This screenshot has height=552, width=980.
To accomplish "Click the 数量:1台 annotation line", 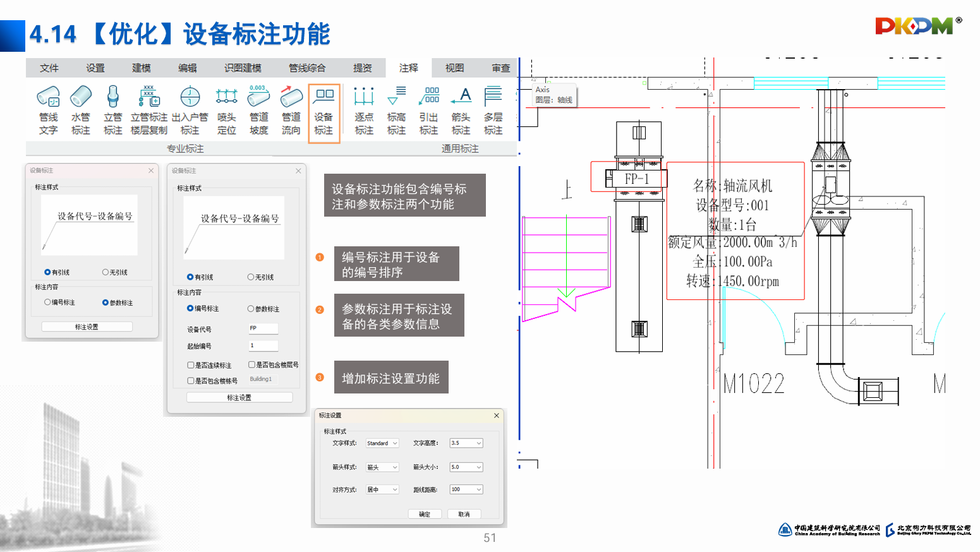I will [x=733, y=225].
